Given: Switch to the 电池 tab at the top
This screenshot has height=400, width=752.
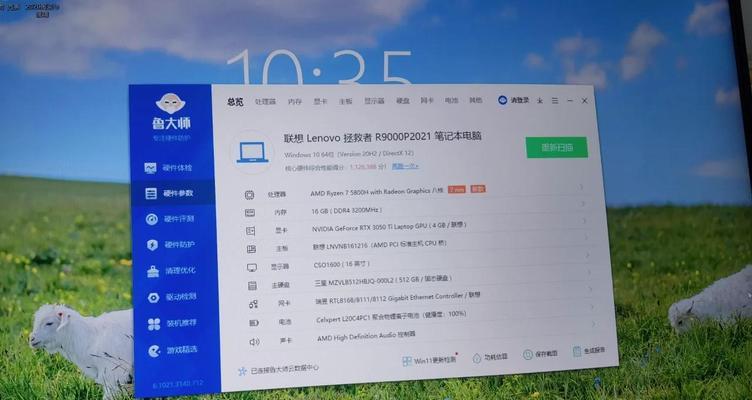Looking at the screenshot, I should (451, 100).
